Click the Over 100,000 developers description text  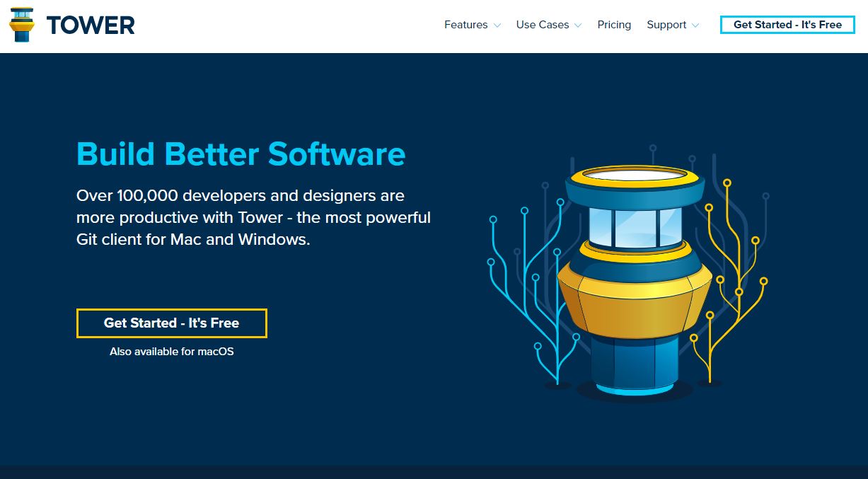tap(253, 217)
